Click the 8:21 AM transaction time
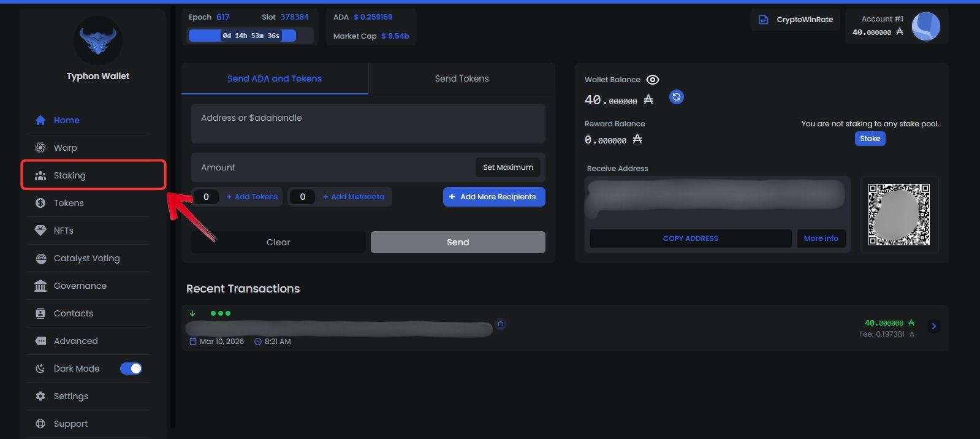This screenshot has width=980, height=439. click(x=278, y=342)
